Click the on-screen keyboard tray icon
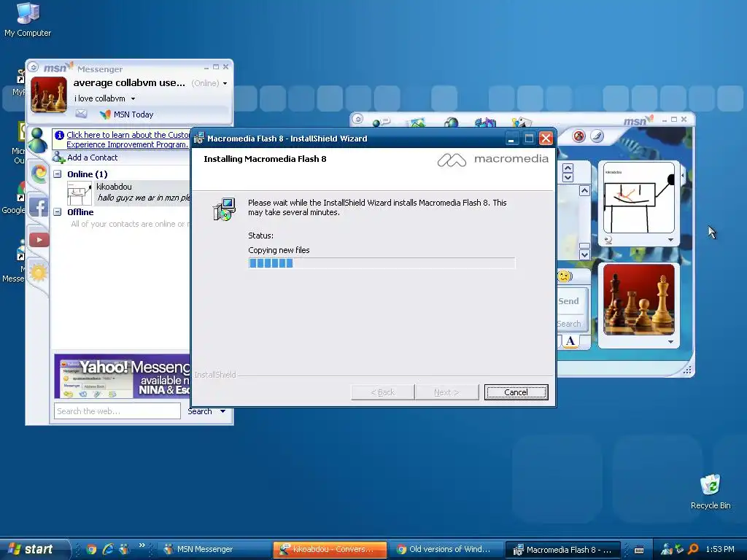 tap(639, 550)
